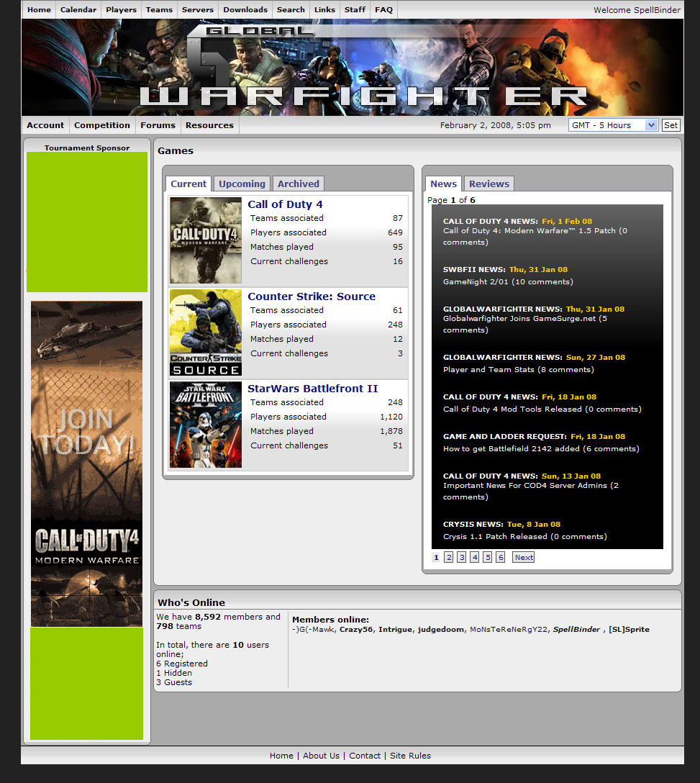The height and width of the screenshot is (783, 700).
Task: Open the Teams menu
Action: point(159,9)
